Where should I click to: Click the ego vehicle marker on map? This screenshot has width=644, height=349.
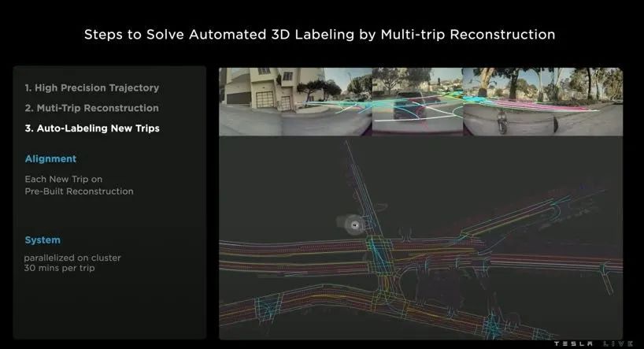tap(355, 225)
